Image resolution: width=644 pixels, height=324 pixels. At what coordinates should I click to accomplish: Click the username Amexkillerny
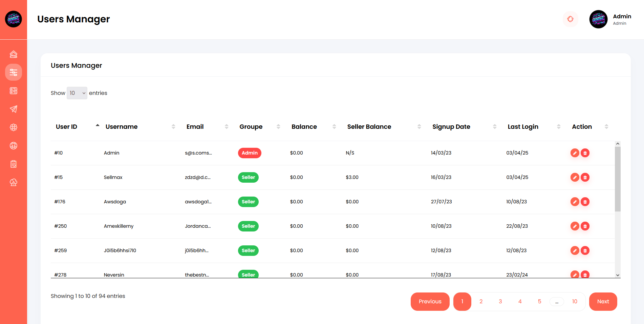119,226
